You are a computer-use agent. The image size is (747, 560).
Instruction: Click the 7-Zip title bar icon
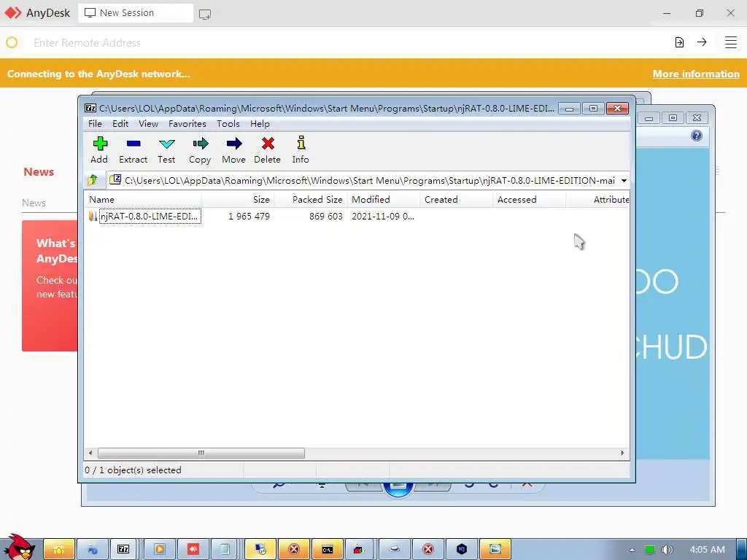click(x=90, y=108)
